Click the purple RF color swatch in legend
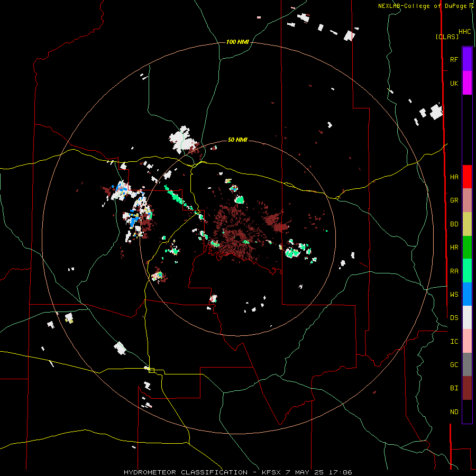 pyautogui.click(x=467, y=59)
